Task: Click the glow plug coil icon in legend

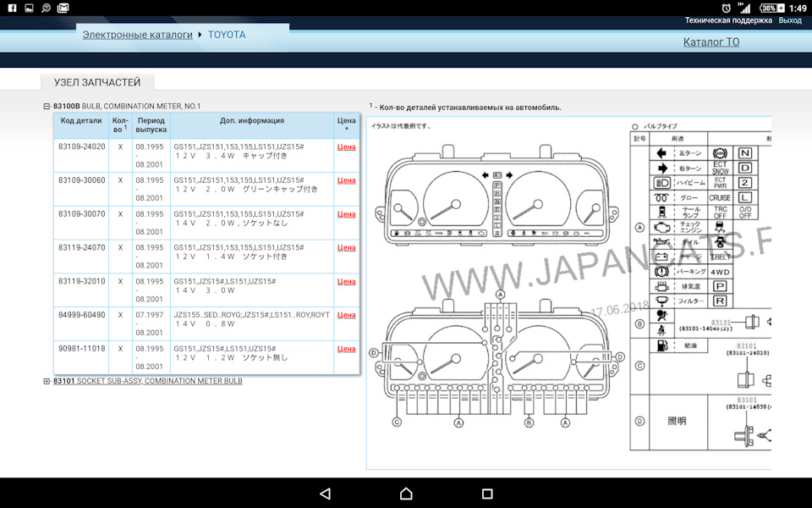Action: 661,197
